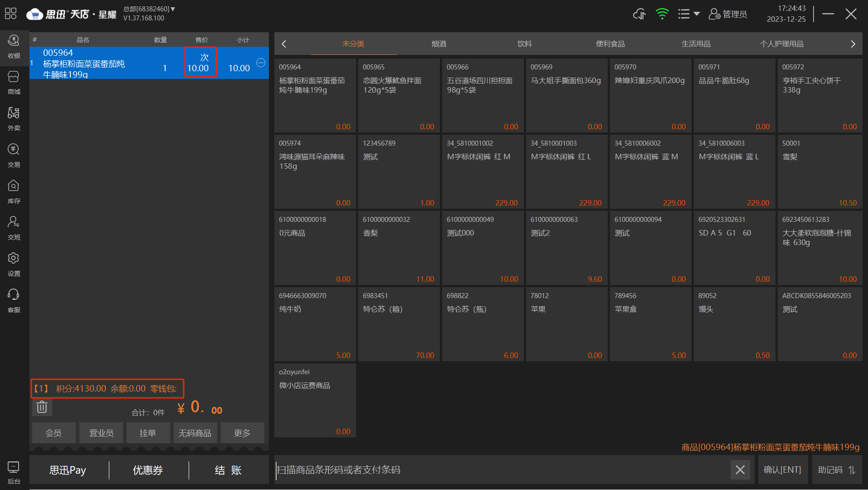868x490 pixels.
Task: Click the previous category arrow
Action: tap(284, 44)
